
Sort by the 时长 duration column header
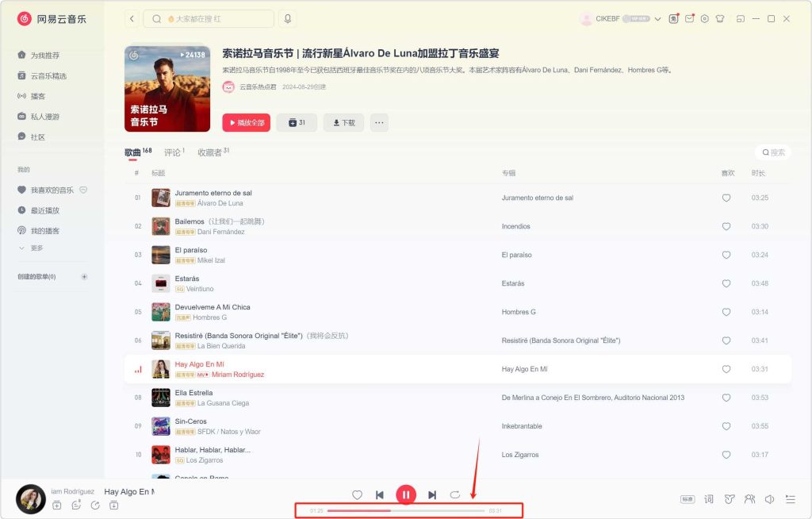coord(758,173)
